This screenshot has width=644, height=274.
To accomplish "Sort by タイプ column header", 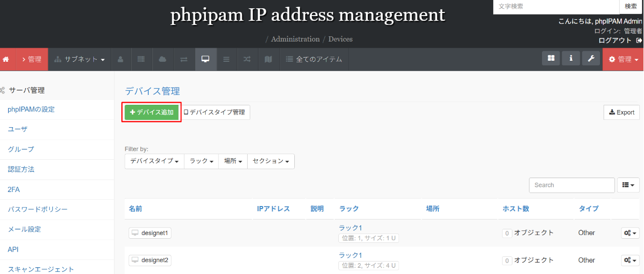I will (589, 209).
